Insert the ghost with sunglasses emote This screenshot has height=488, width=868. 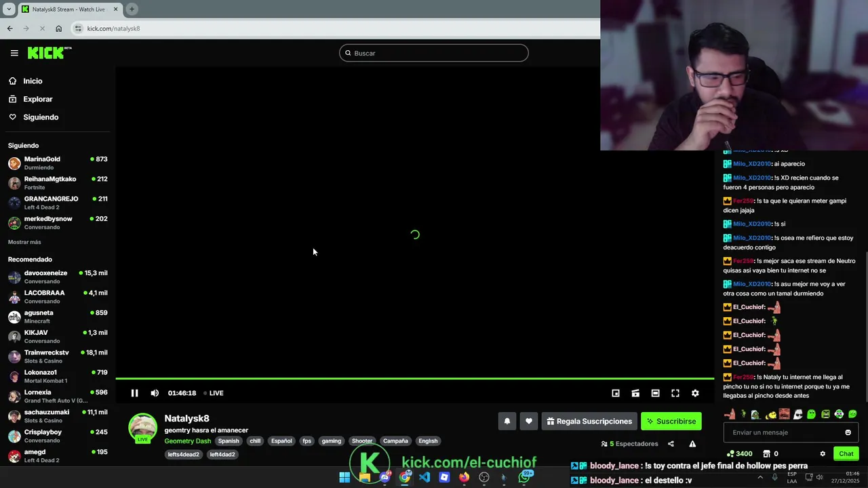coord(797,414)
